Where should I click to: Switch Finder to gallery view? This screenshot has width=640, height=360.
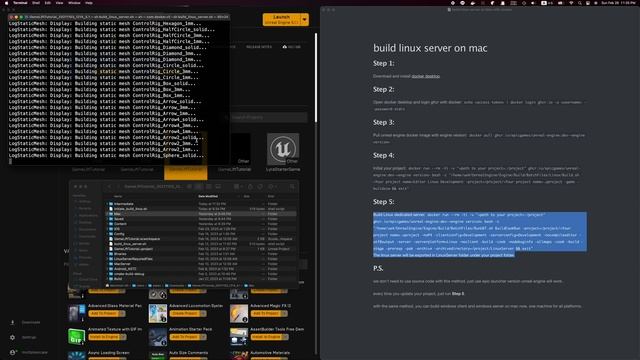point(218,187)
